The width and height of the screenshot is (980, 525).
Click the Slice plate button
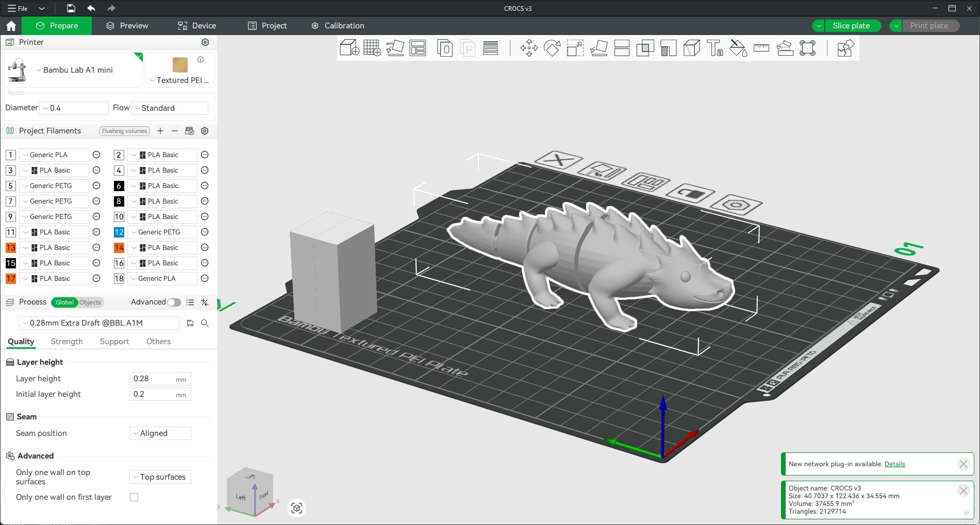(x=853, y=26)
